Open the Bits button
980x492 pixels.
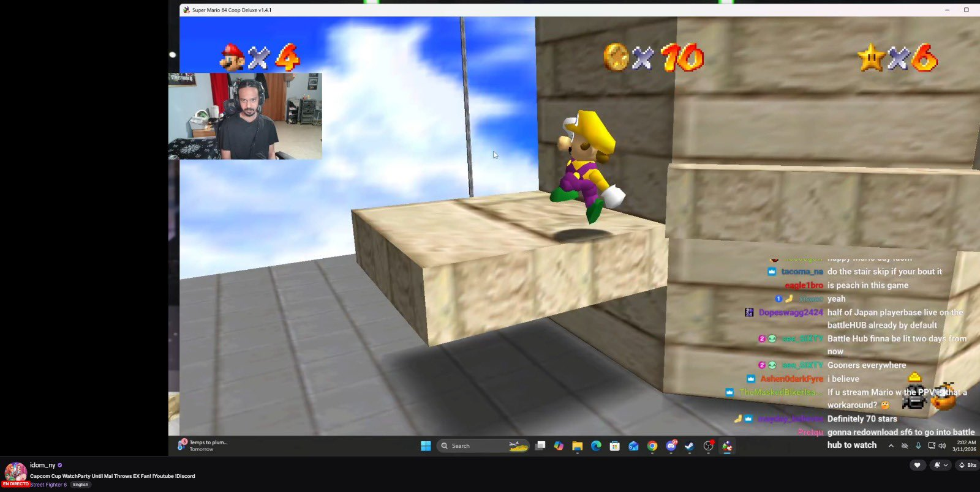pyautogui.click(x=968, y=465)
